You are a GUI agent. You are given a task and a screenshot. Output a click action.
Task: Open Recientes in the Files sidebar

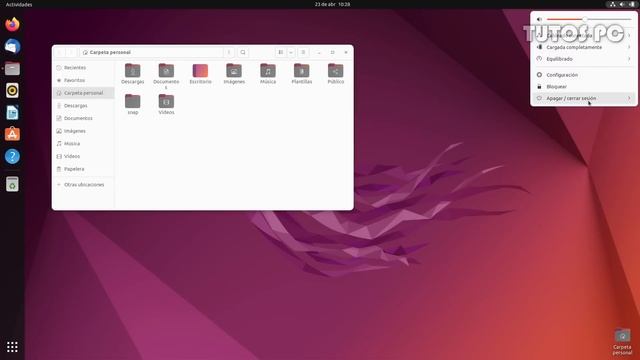click(84, 68)
